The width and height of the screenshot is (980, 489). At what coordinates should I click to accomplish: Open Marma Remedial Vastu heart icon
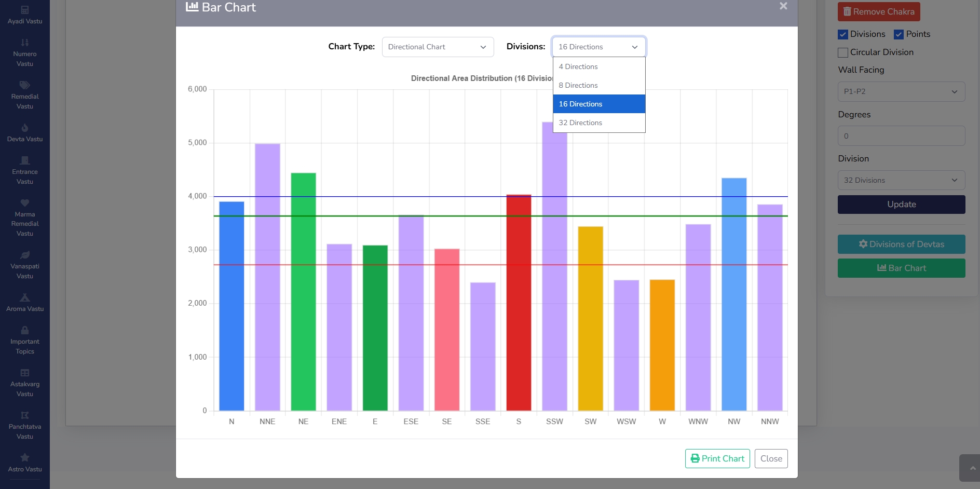tap(25, 203)
